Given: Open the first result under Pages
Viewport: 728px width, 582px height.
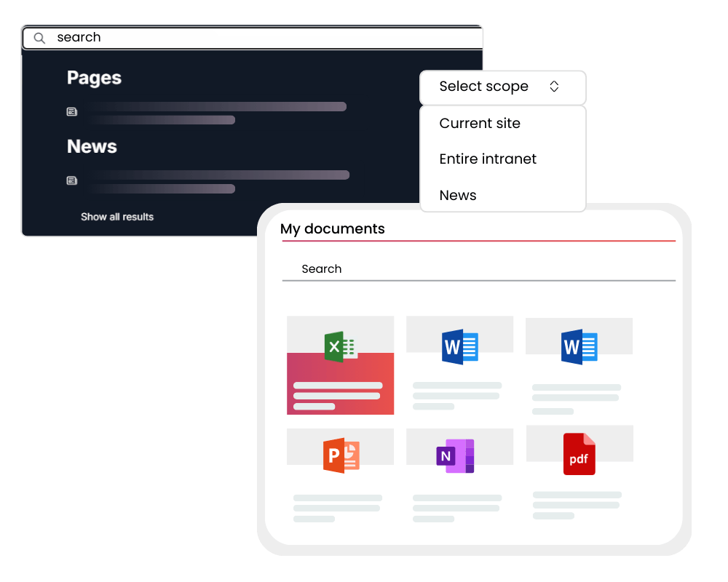Looking at the screenshot, I should click(x=218, y=107).
